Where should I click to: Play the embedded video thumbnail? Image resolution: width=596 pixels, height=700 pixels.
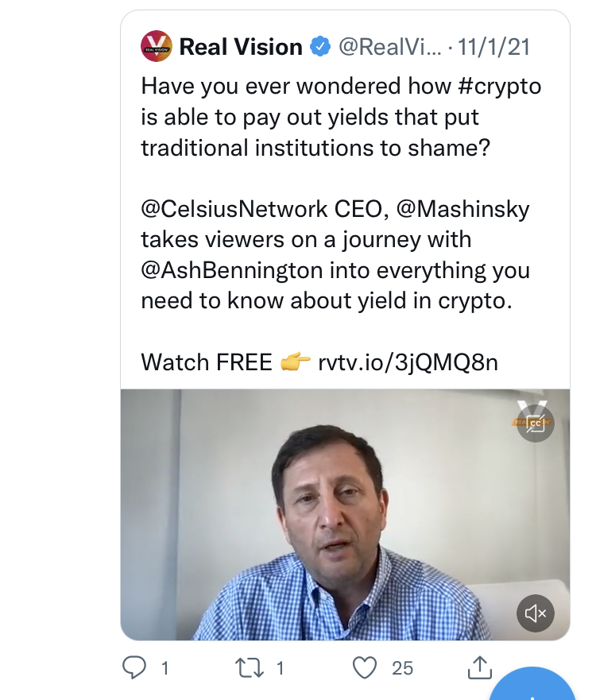(x=345, y=514)
